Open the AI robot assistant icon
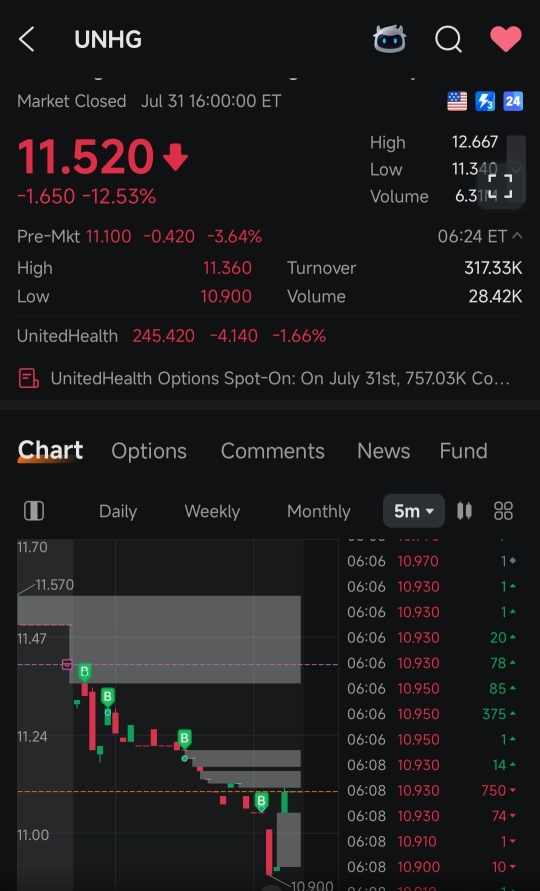This screenshot has height=891, width=540. 389,39
